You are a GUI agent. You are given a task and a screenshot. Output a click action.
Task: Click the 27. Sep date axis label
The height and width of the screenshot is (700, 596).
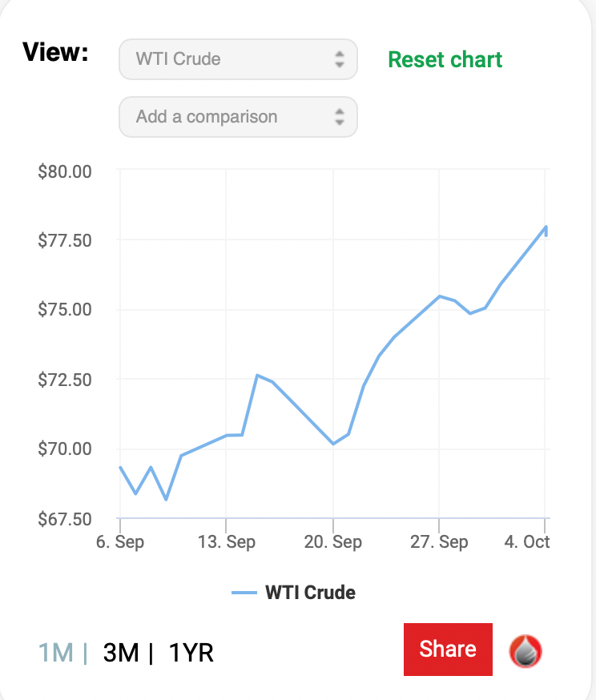[x=439, y=542]
